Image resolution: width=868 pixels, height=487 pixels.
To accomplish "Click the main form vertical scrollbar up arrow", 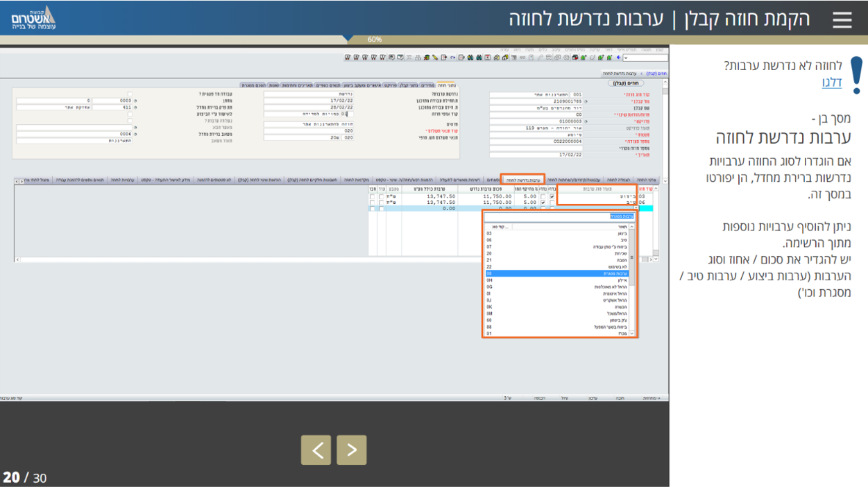I will pos(665,83).
